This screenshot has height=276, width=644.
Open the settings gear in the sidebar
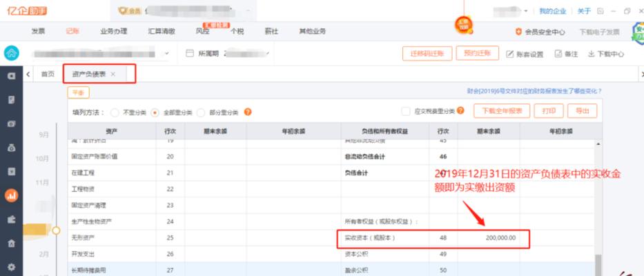pyautogui.click(x=12, y=267)
